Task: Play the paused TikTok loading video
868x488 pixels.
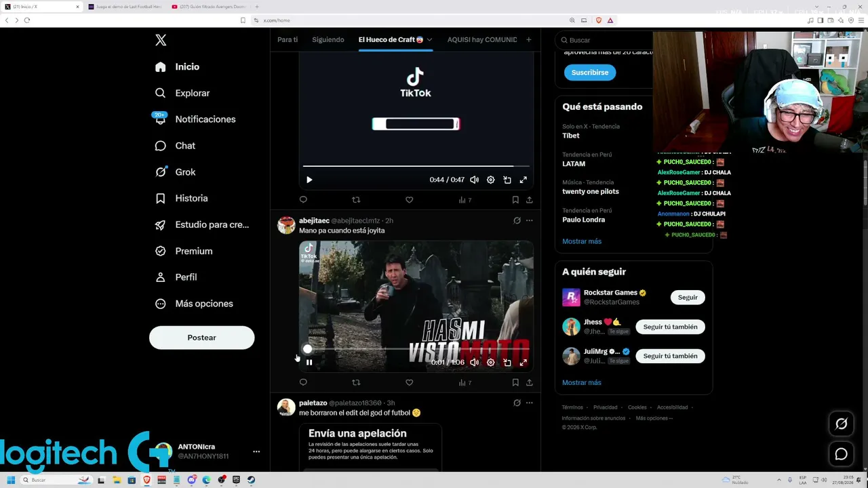Action: (309, 180)
